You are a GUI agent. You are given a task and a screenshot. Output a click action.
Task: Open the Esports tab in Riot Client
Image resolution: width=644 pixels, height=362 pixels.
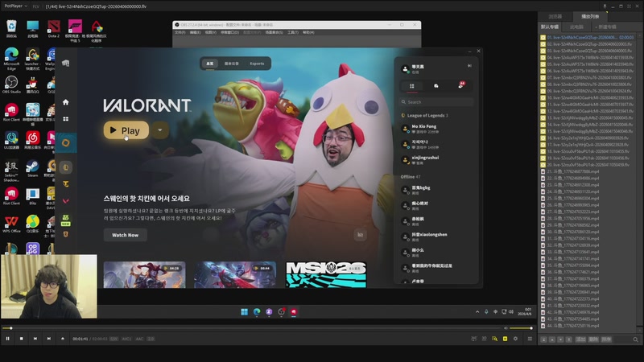[257, 64]
